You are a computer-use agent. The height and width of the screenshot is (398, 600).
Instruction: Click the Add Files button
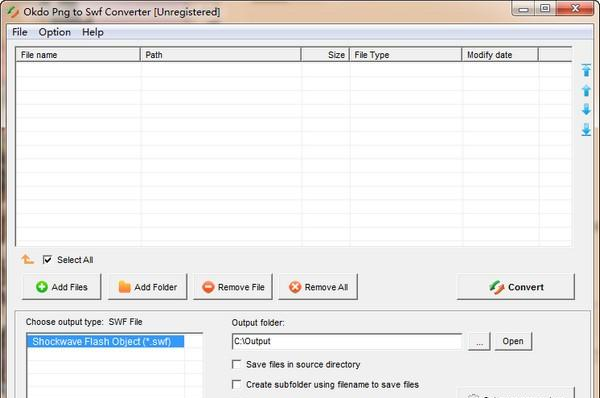(62, 287)
